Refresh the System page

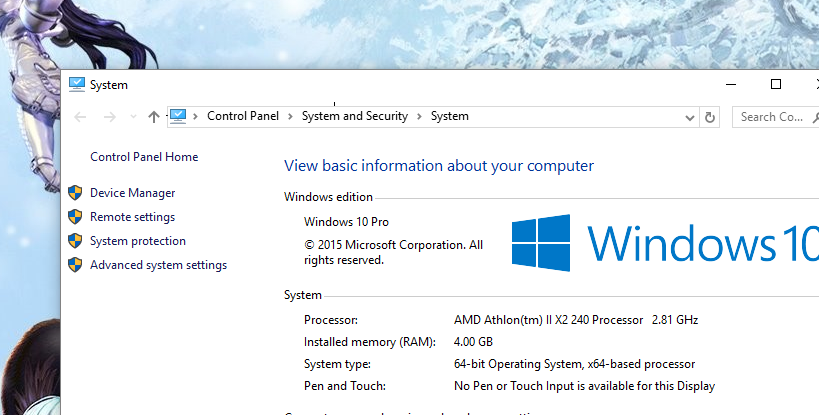point(710,117)
